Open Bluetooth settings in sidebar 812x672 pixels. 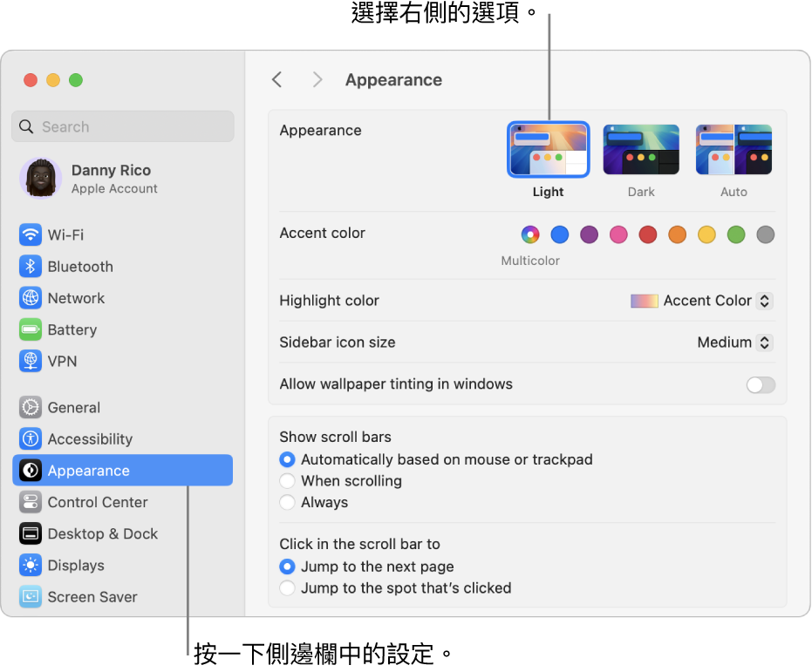123,267
